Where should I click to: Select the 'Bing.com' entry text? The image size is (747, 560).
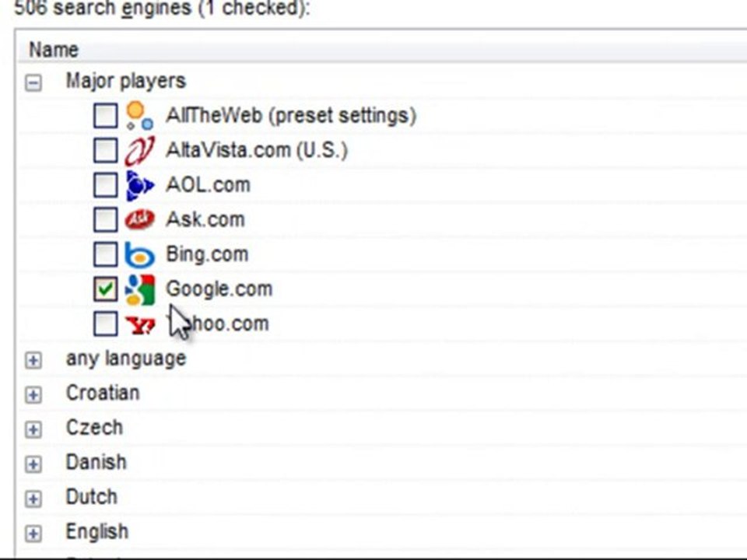point(207,255)
